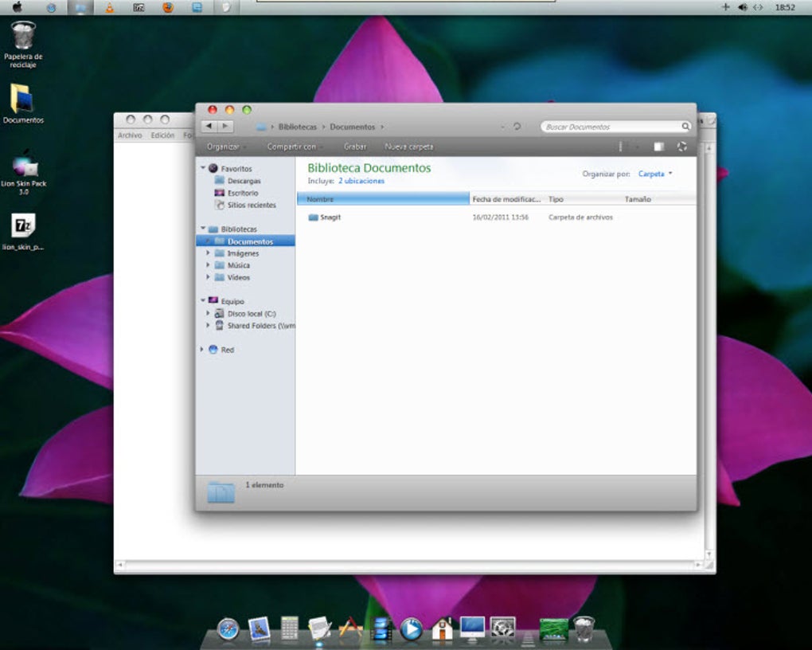Open the Archivo menu in background window

click(130, 135)
